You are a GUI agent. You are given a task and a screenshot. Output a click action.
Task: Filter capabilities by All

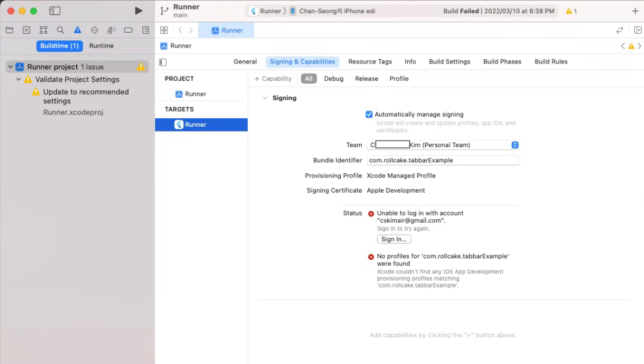[x=309, y=79]
